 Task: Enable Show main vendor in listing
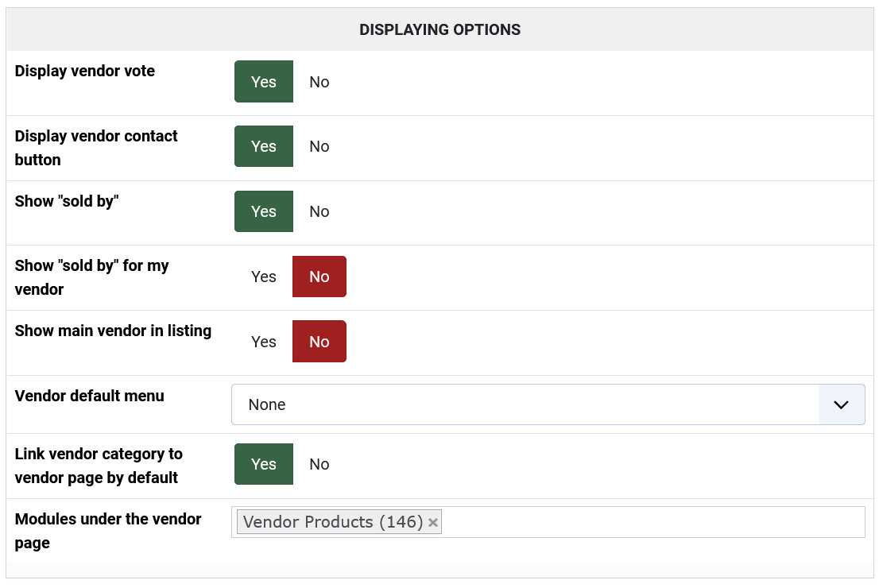pos(264,342)
